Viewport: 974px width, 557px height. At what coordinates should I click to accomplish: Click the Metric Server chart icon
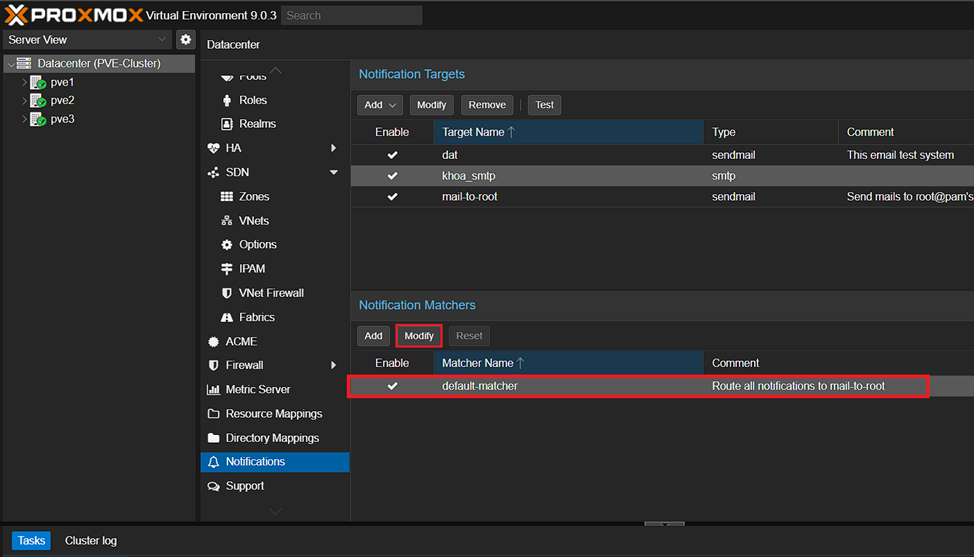(x=213, y=390)
